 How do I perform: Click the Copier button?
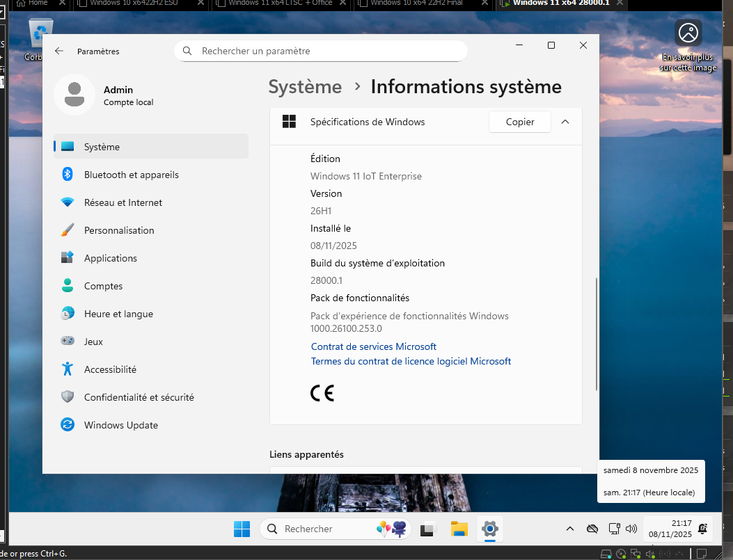tap(519, 122)
